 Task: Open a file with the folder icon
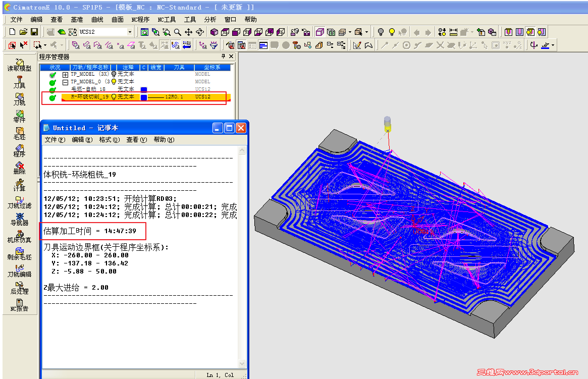pyautogui.click(x=23, y=32)
